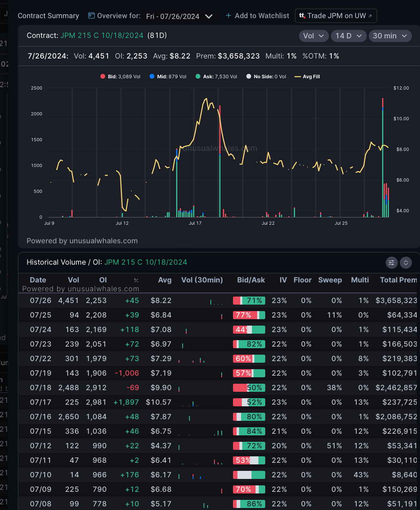420x510 pixels.
Task: Click Trade JPM on UW button
Action: coord(336,16)
